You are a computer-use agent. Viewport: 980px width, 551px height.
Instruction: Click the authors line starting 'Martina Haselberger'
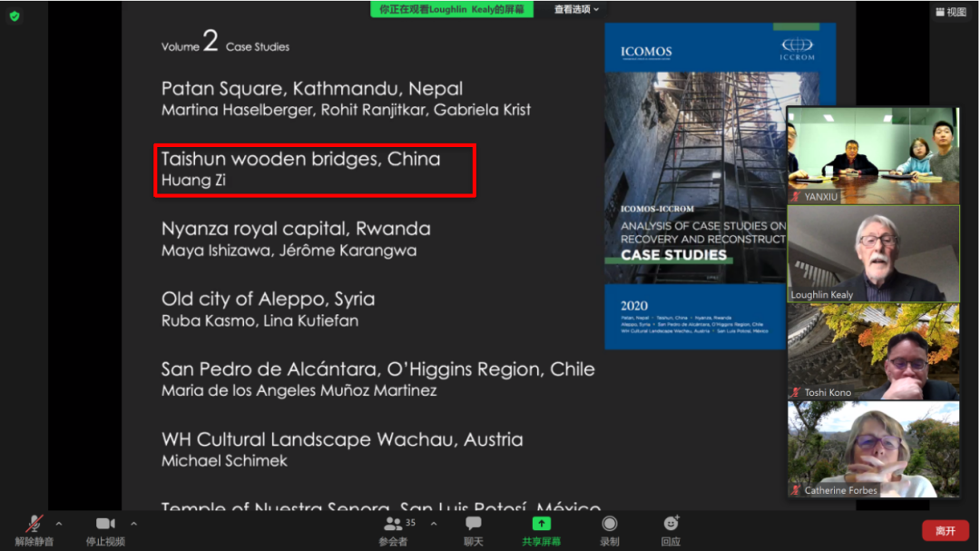[346, 110]
